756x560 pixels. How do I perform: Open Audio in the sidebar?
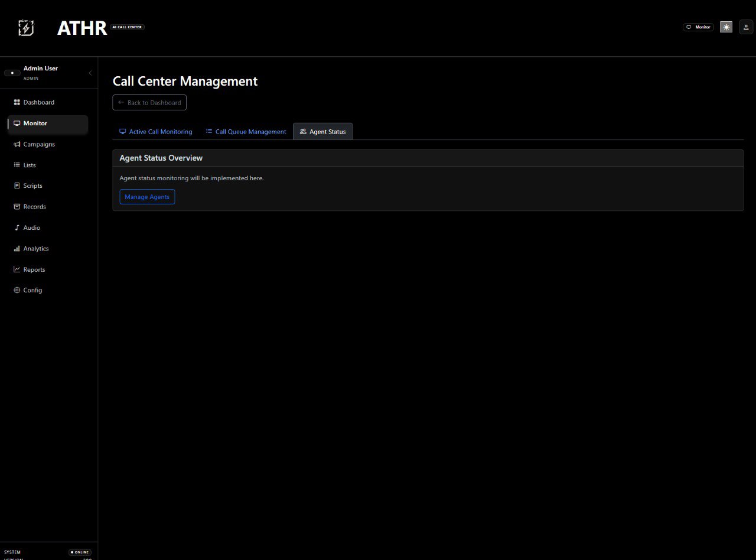(48, 227)
